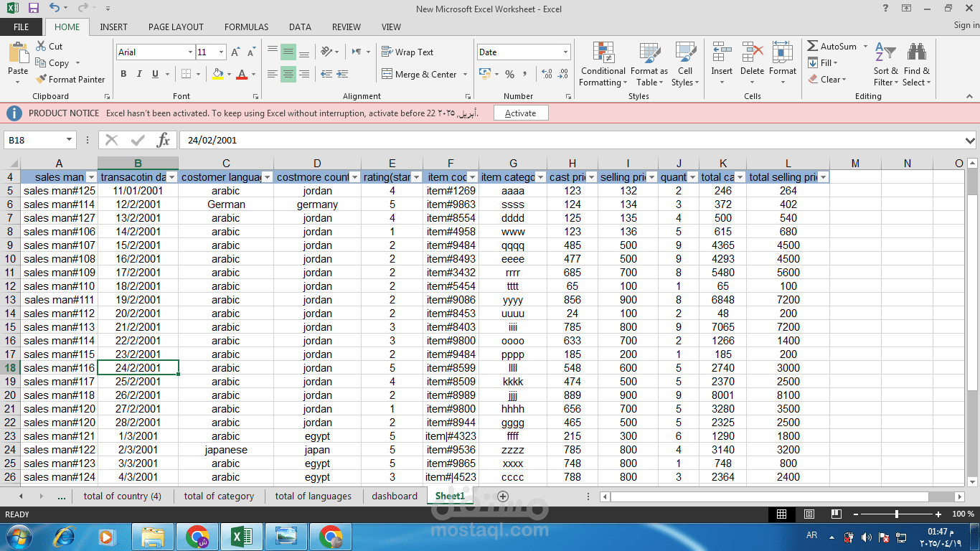Click the Format cells icon

coord(783,53)
